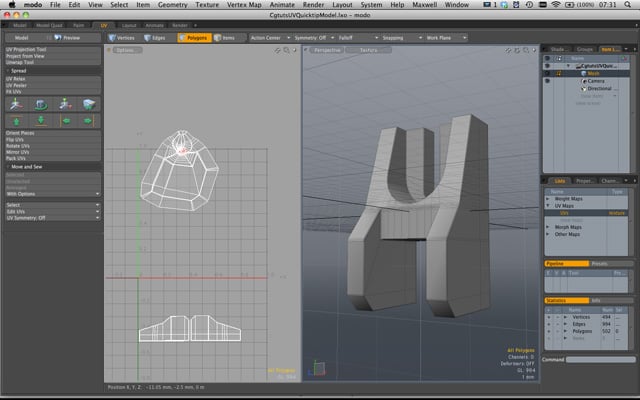640x400 pixels.
Task: Select the Polygons selection mode
Action: pos(193,37)
